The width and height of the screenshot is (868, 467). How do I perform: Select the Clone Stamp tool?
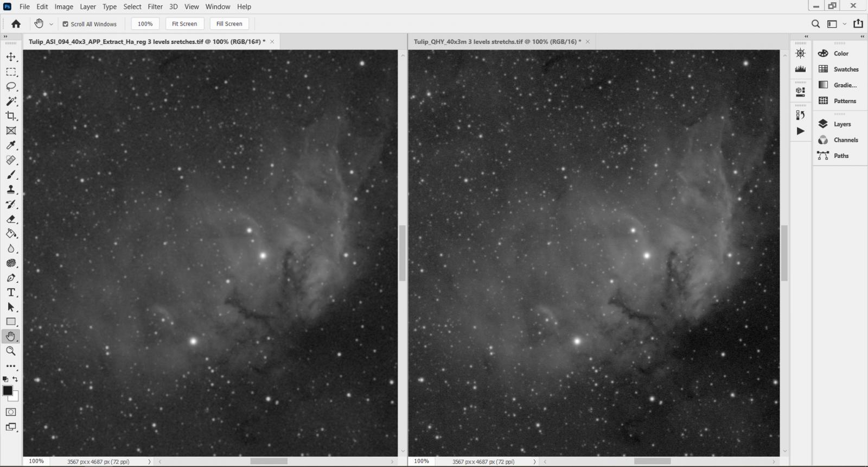click(11, 190)
